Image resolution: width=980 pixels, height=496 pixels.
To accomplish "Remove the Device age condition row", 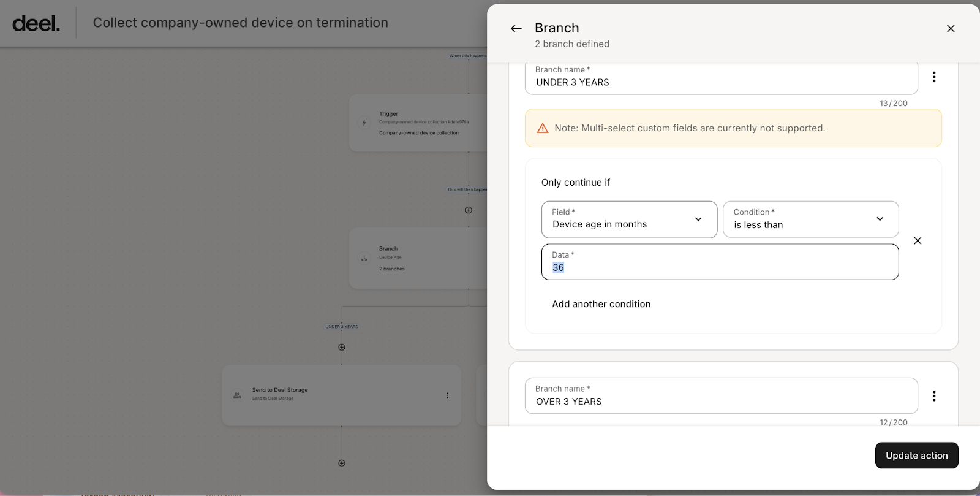I will coord(918,241).
